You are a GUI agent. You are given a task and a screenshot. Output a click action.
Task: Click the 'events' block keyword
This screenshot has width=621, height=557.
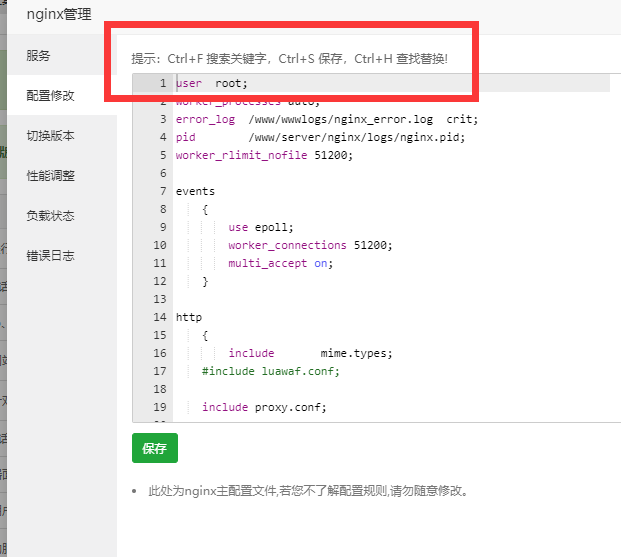[195, 191]
